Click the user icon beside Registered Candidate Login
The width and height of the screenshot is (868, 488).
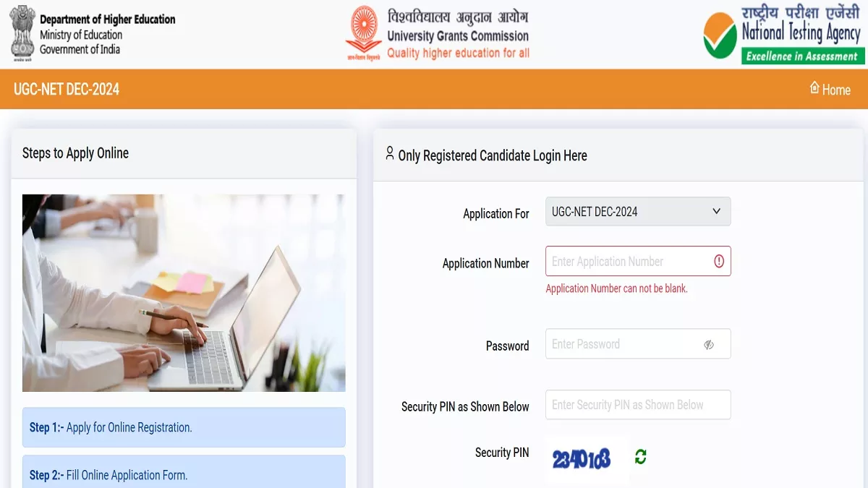coord(390,153)
